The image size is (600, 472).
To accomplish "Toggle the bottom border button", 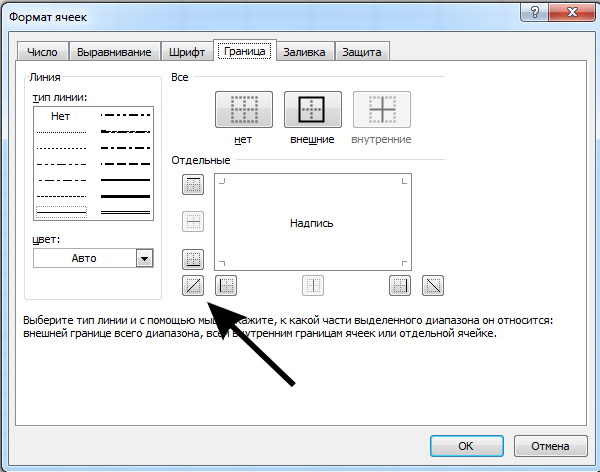I will click(193, 259).
